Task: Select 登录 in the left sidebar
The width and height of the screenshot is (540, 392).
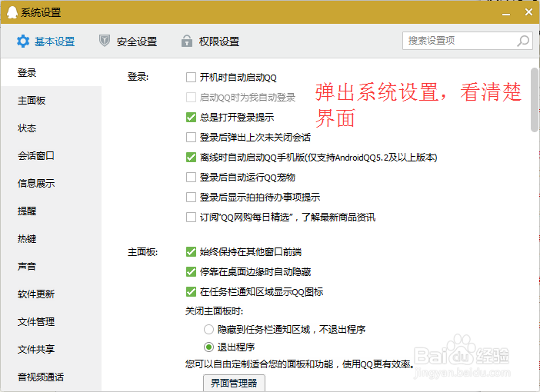Action: [x=51, y=72]
